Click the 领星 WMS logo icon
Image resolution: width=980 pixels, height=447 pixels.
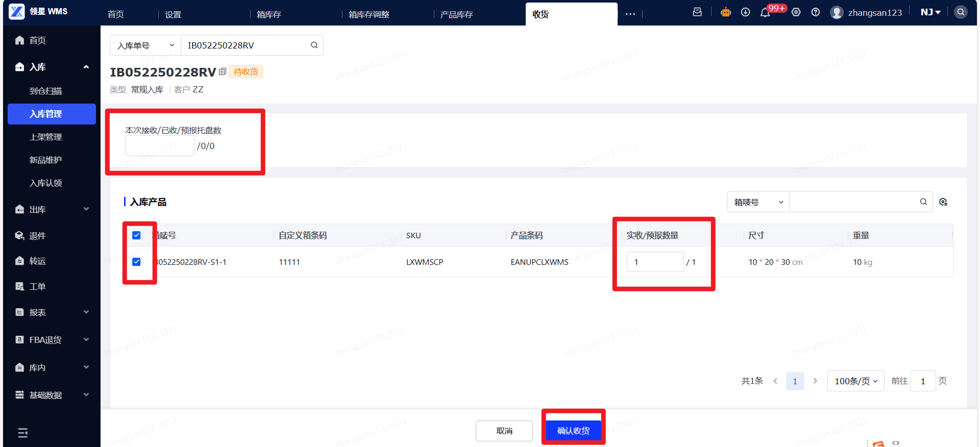pyautogui.click(x=16, y=11)
